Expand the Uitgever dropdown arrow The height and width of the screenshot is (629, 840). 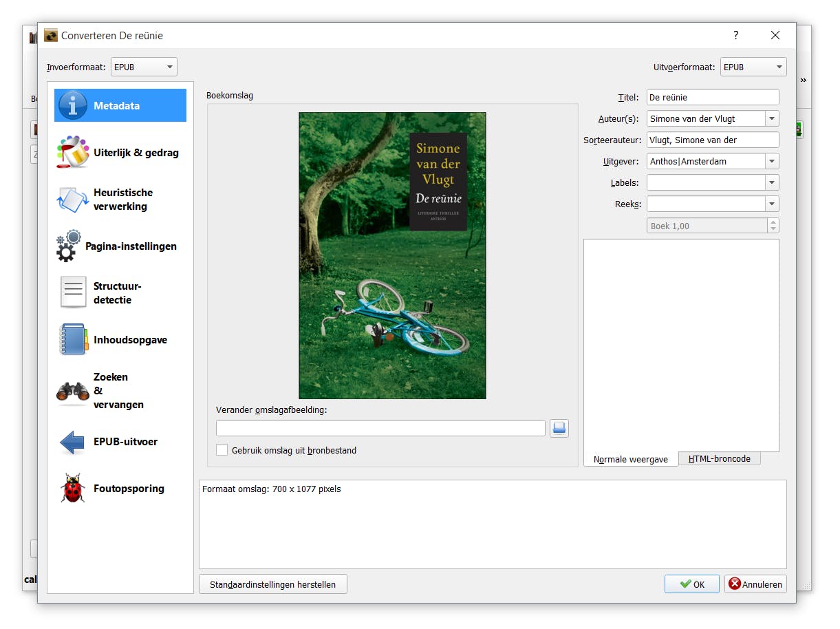pyautogui.click(x=772, y=162)
